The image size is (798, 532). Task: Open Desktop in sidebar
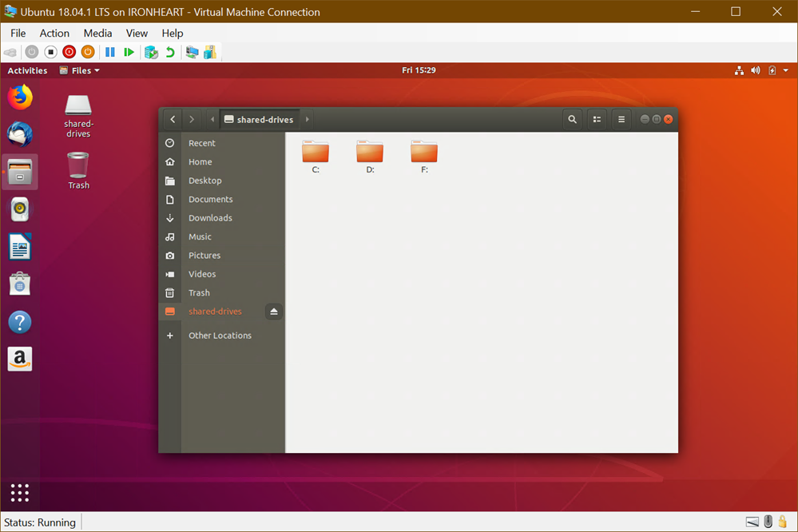[221, 181]
